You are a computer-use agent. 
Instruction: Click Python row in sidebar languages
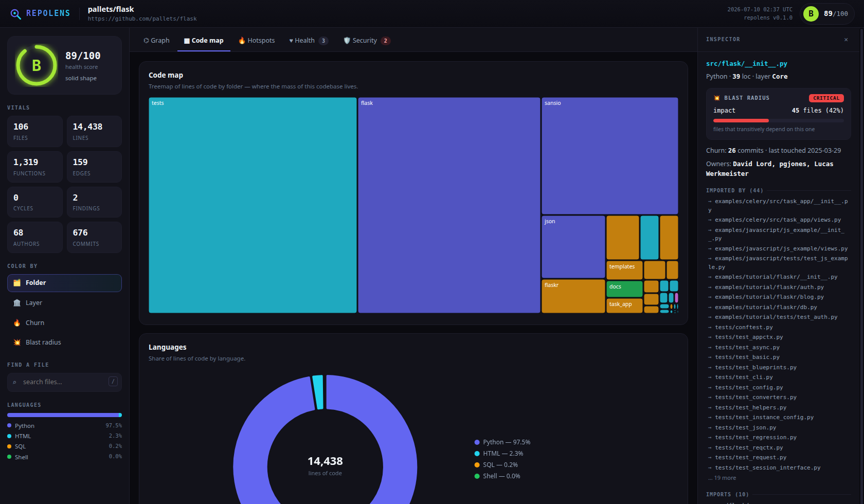click(x=64, y=426)
